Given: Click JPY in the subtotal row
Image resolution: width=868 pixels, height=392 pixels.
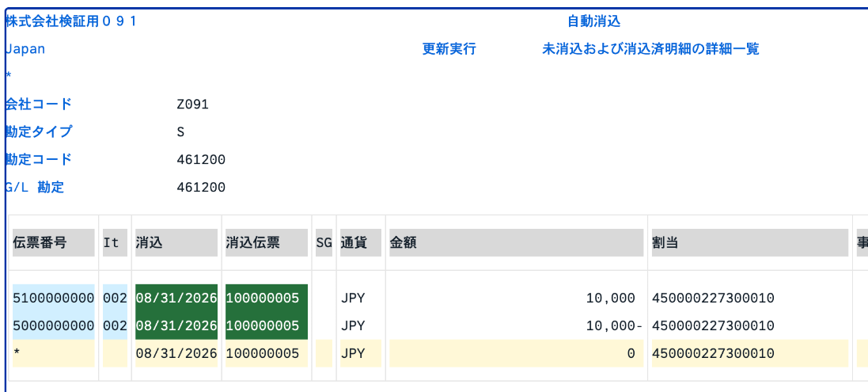Looking at the screenshot, I should 353,353.
